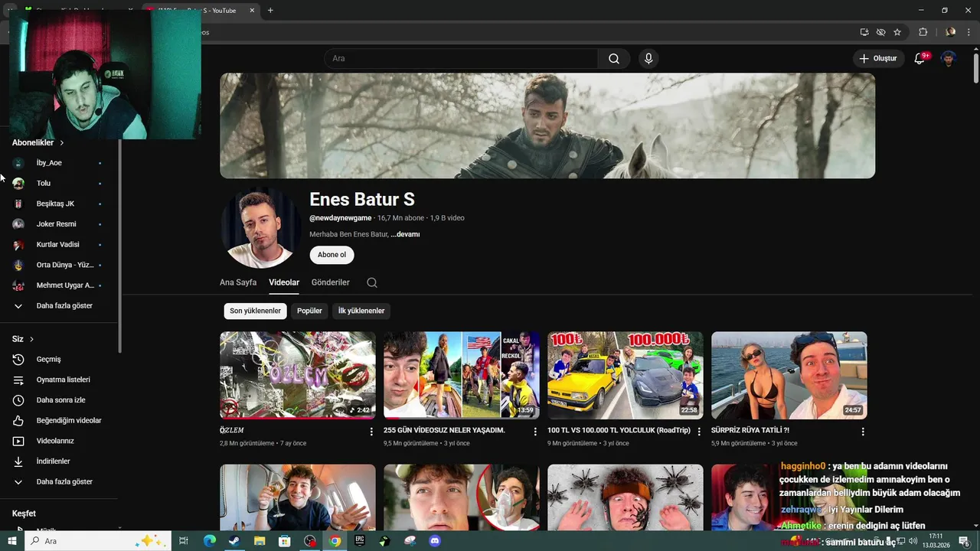
Task: Click the 255 GÜN VİDEOSUZ NELER YAŞADIM title
Action: coord(444,430)
